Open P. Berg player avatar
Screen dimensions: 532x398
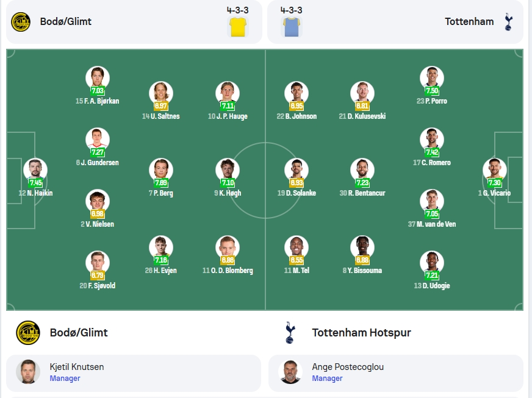161,170
